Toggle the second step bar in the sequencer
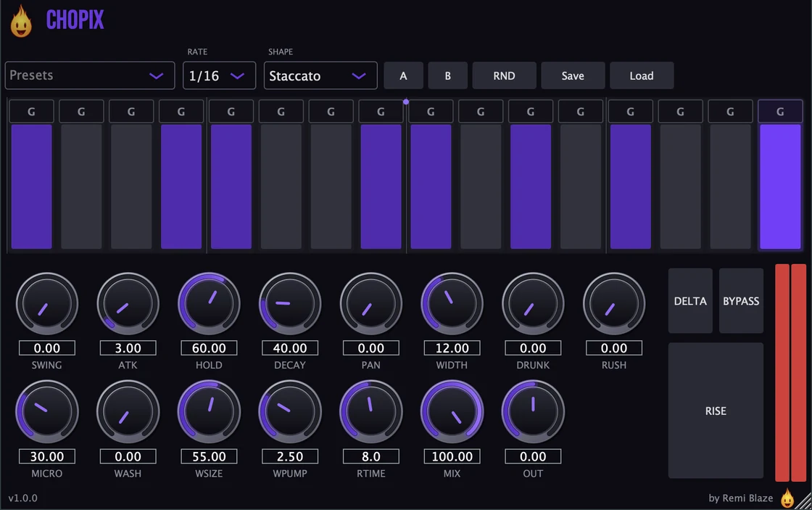The image size is (812, 510). coord(81,186)
